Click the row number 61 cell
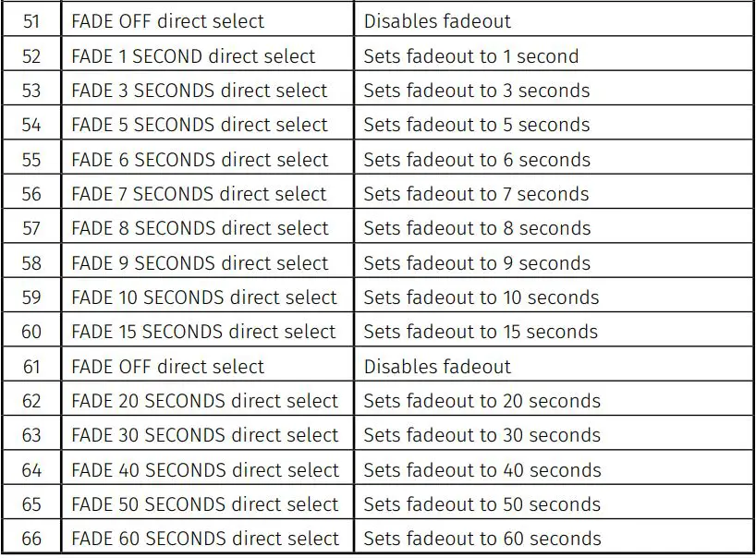756x558 pixels. point(31,367)
